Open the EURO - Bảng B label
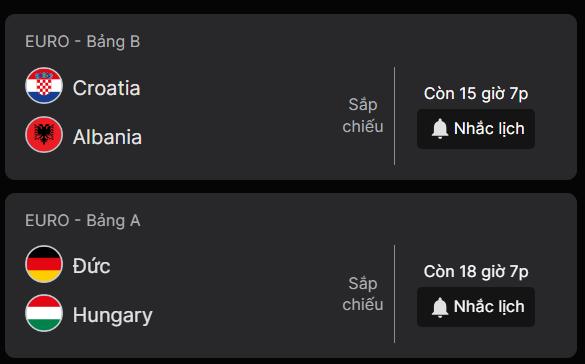This screenshot has height=364, width=585. (x=82, y=41)
